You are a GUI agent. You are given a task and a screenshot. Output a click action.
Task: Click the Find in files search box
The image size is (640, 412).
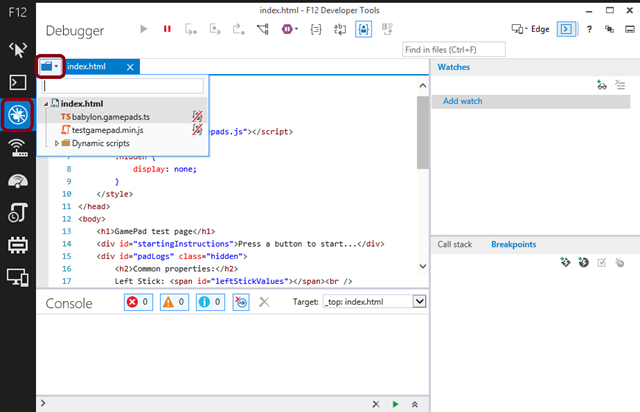pos(454,49)
